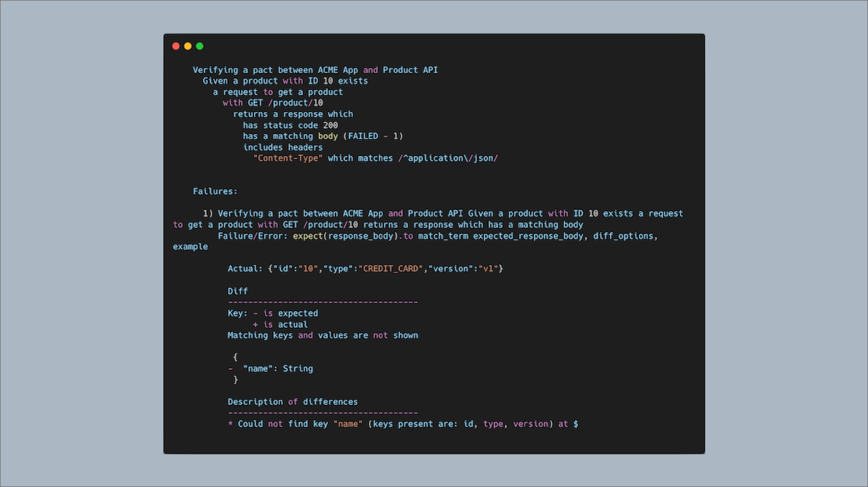
Task: Click the regex '/^application\/json/' text
Action: (448, 158)
